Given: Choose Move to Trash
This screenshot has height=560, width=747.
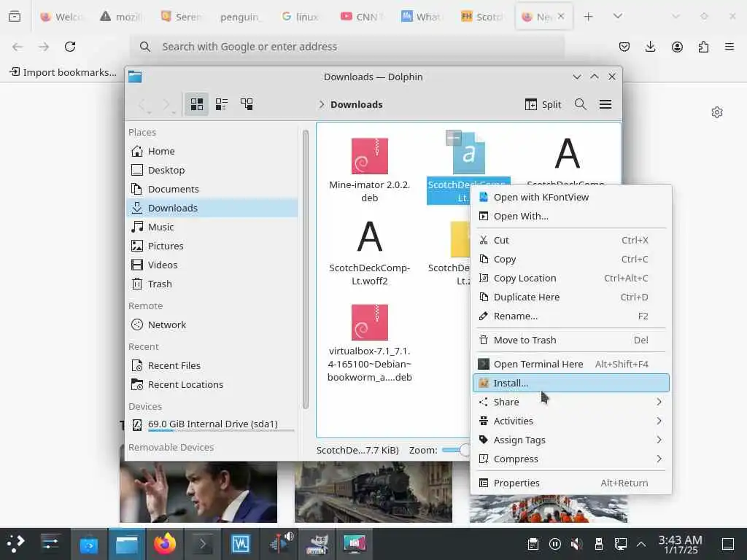Looking at the screenshot, I should [x=571, y=340].
